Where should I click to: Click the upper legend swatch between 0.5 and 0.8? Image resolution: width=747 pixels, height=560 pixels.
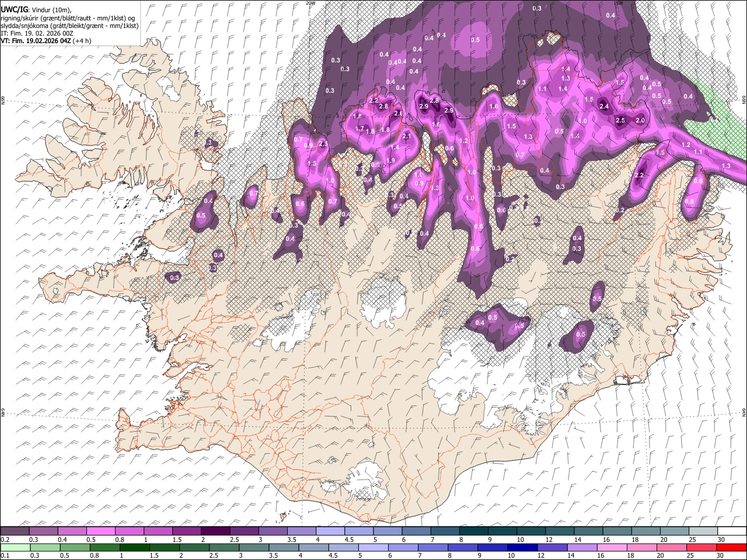pyautogui.click(x=101, y=531)
